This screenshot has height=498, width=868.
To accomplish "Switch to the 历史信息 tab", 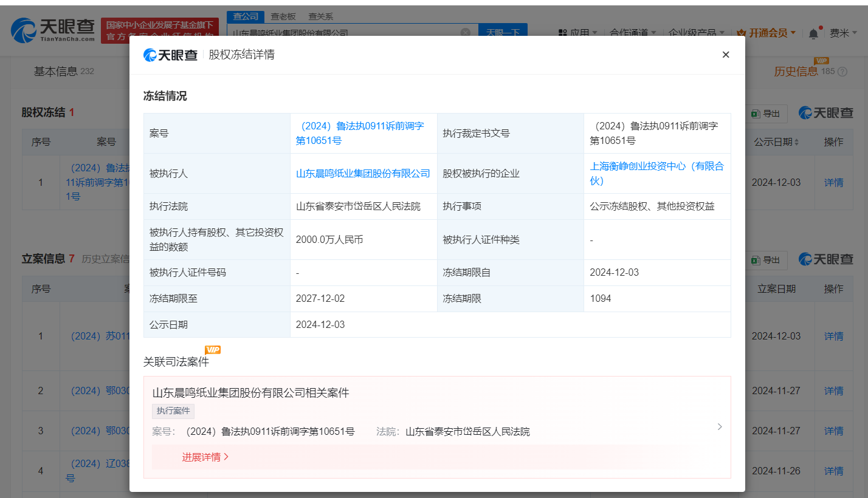I will [796, 71].
